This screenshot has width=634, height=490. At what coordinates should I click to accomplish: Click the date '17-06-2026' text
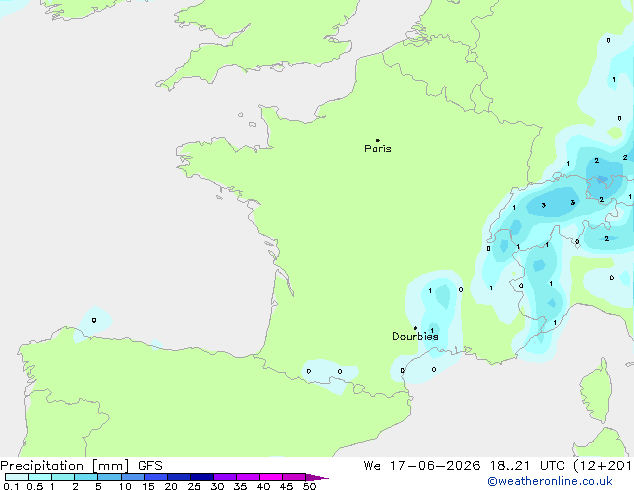coord(435,466)
